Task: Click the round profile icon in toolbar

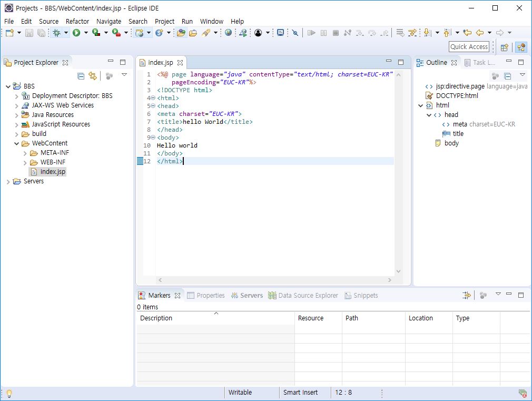Action: pyautogui.click(x=258, y=33)
